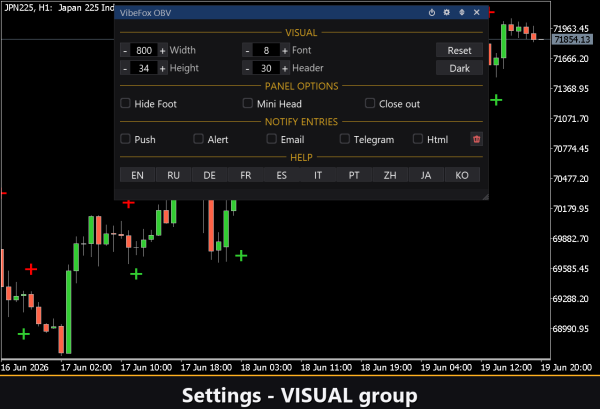Viewport: 600px width, 409px height.
Task: Enable the Mini Head checkbox
Action: [x=248, y=103]
